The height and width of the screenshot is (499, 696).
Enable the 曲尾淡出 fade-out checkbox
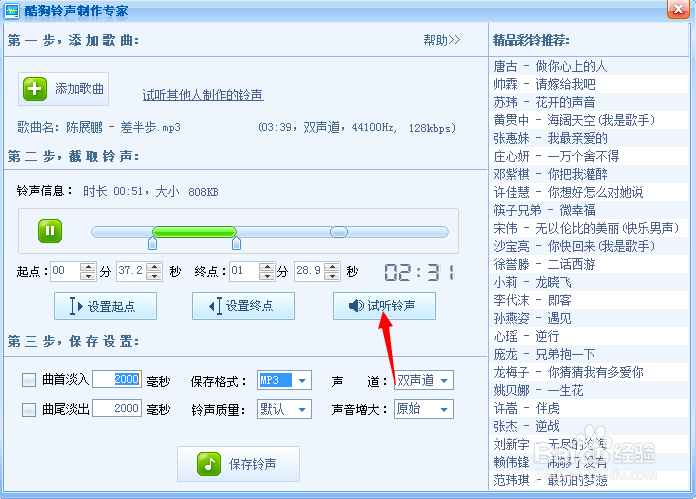point(29,409)
